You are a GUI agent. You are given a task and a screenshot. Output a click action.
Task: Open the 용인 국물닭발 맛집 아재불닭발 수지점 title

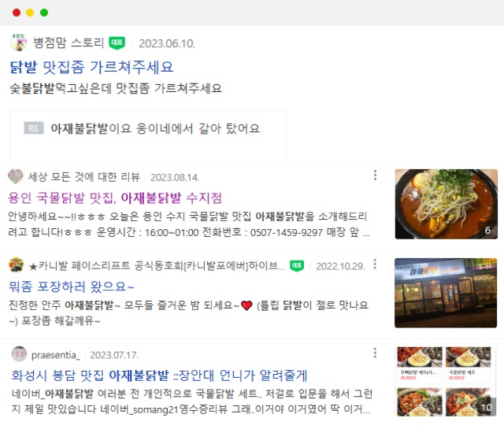(115, 198)
